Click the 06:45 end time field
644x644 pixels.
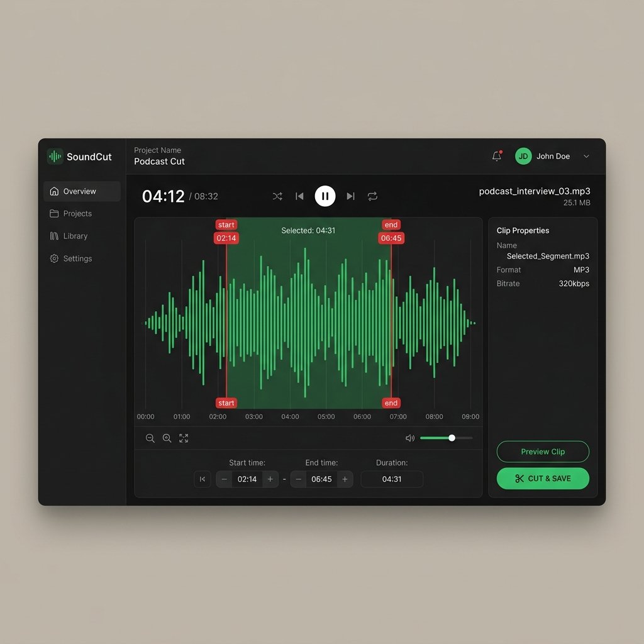321,479
